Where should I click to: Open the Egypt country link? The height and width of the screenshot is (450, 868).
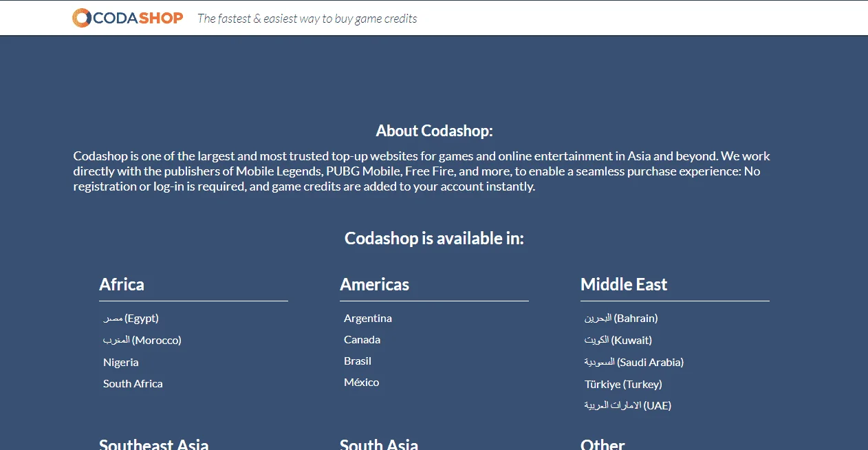coord(131,318)
